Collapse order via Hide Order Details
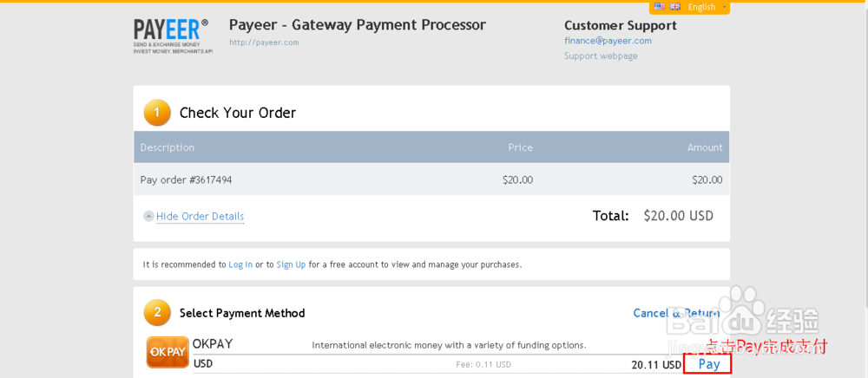Image resolution: width=868 pixels, height=378 pixels. 200,217
